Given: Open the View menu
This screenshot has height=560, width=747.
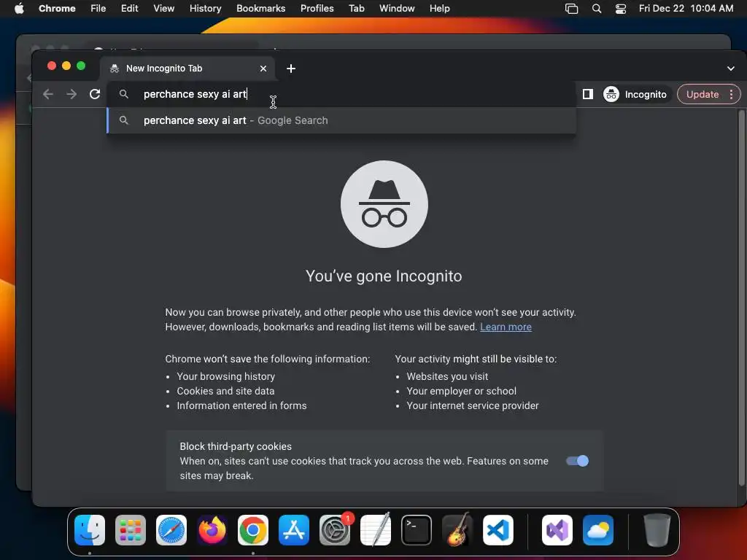Looking at the screenshot, I should click(x=164, y=9).
